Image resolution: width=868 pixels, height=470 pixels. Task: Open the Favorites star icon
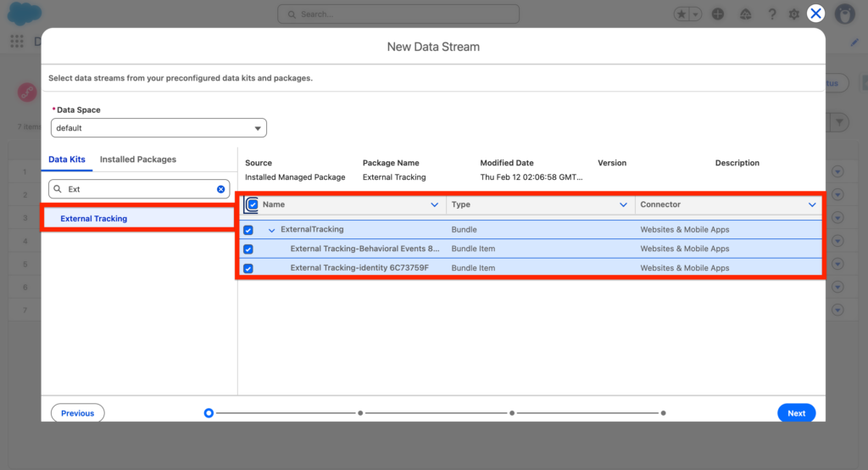pyautogui.click(x=682, y=14)
